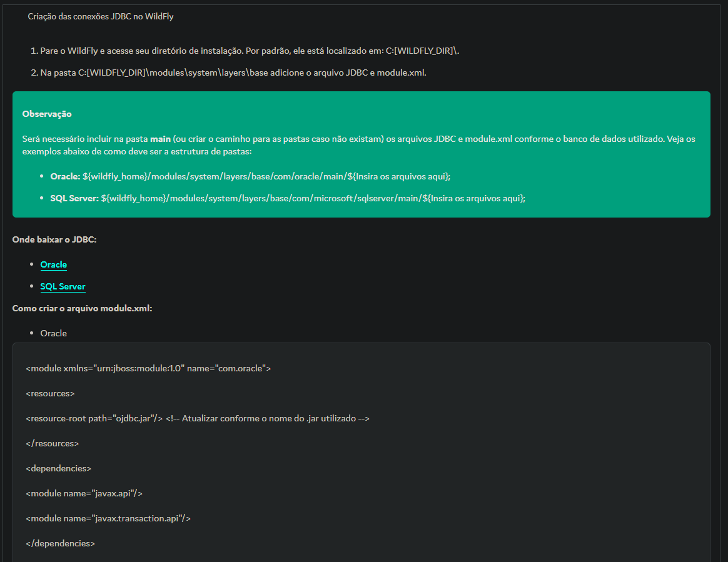Image resolution: width=728 pixels, height=562 pixels.
Task: Open the SQL Server JDBC download link
Action: [x=63, y=286]
